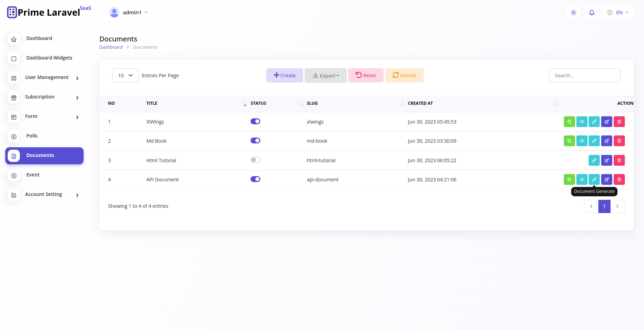
Task: Click the theme brightness icon in header
Action: click(x=573, y=12)
